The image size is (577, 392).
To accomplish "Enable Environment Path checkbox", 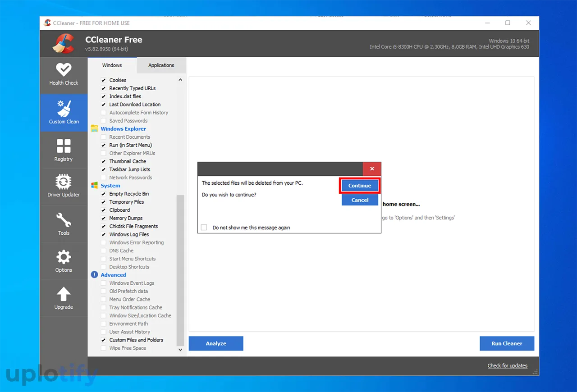I will pyautogui.click(x=104, y=324).
